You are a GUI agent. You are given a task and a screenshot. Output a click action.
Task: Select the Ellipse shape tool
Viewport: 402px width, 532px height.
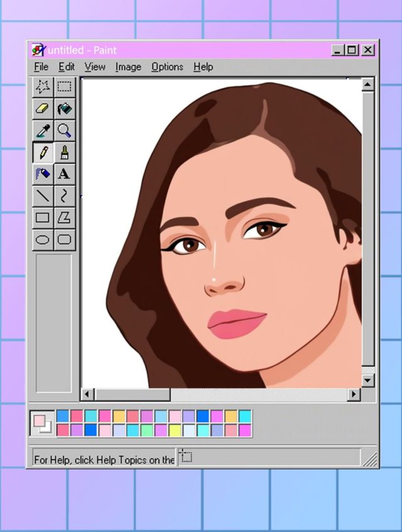[x=43, y=239]
